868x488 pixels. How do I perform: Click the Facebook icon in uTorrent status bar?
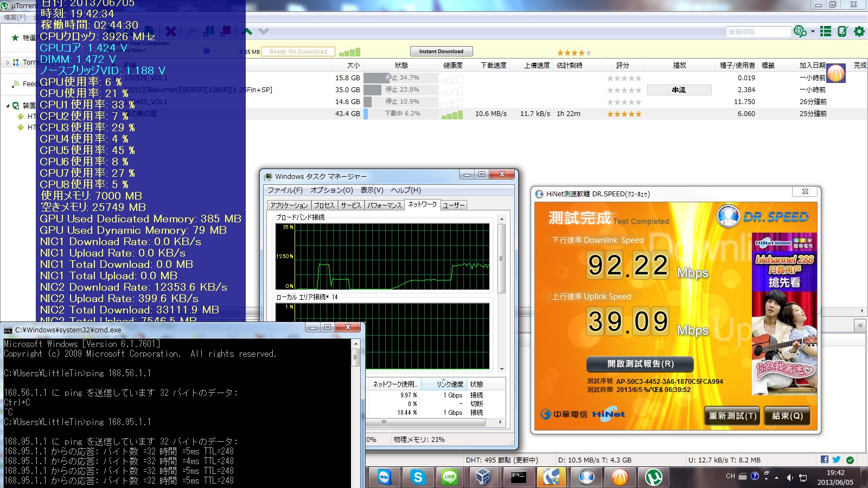825,459
